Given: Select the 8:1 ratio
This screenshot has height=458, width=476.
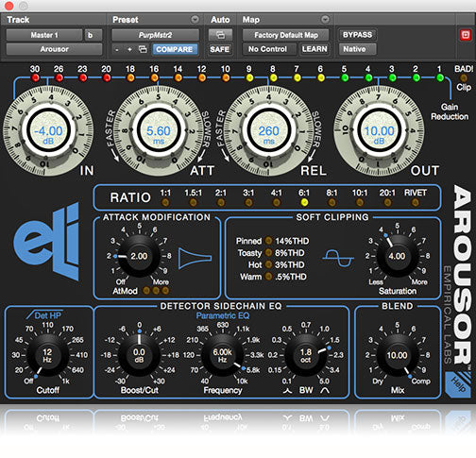Looking at the screenshot, I should pyautogui.click(x=331, y=202).
